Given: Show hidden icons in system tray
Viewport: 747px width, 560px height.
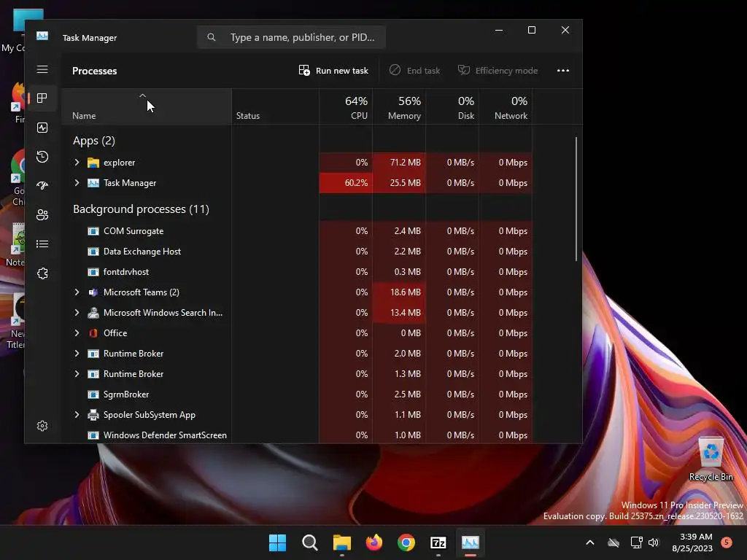Looking at the screenshot, I should [589, 542].
